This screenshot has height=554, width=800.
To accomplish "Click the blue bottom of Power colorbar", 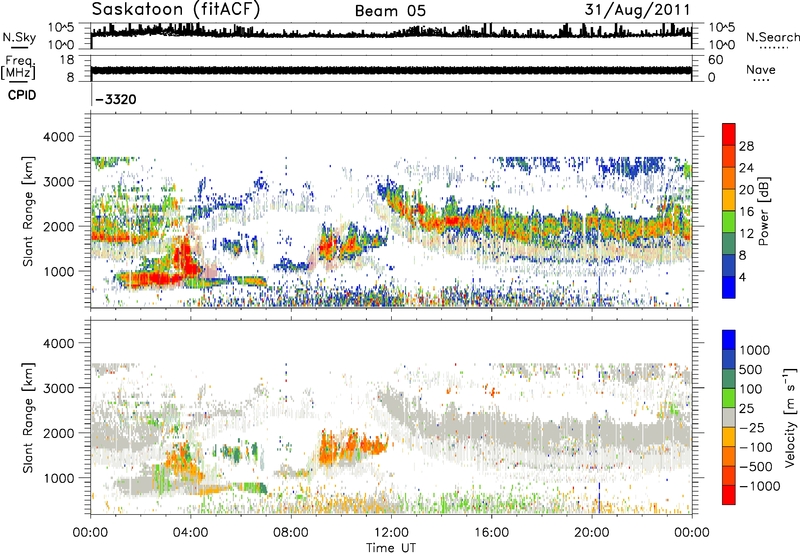I will [729, 290].
